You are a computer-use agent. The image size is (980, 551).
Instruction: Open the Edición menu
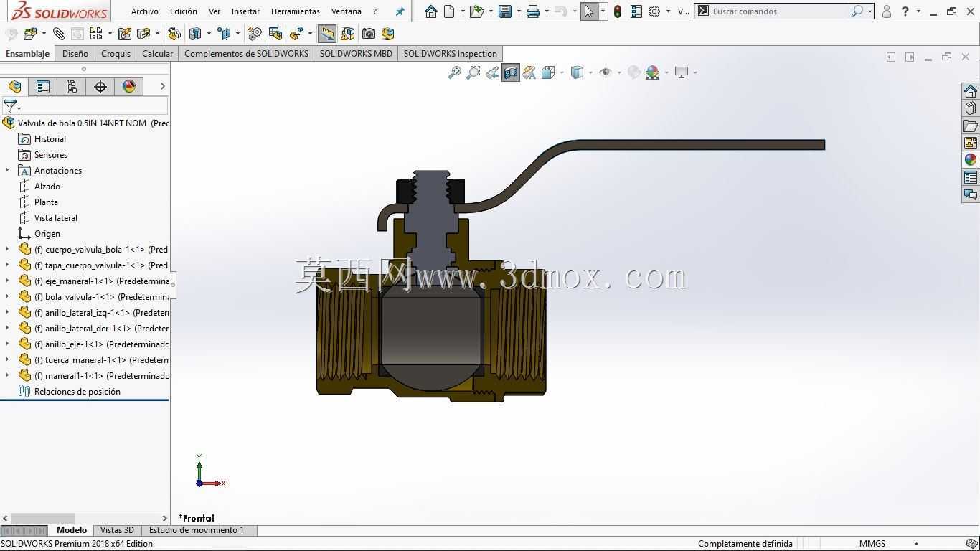[x=184, y=11]
